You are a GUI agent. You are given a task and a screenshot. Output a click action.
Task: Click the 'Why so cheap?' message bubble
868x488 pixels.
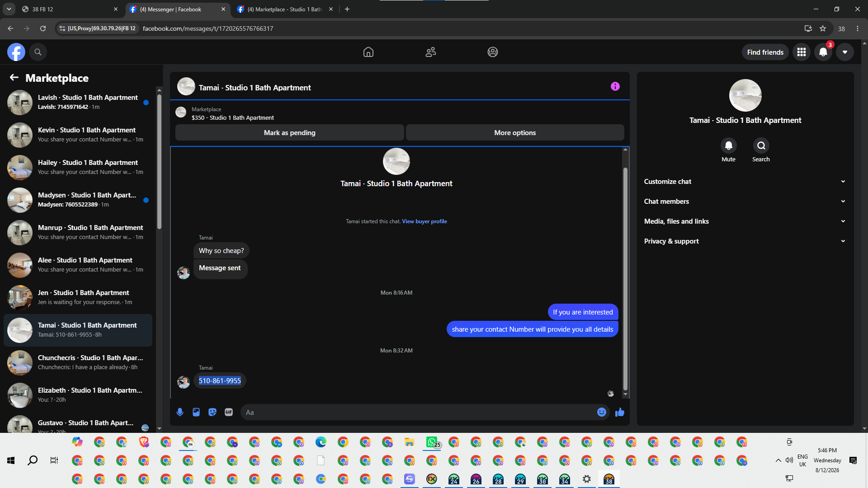tap(222, 251)
